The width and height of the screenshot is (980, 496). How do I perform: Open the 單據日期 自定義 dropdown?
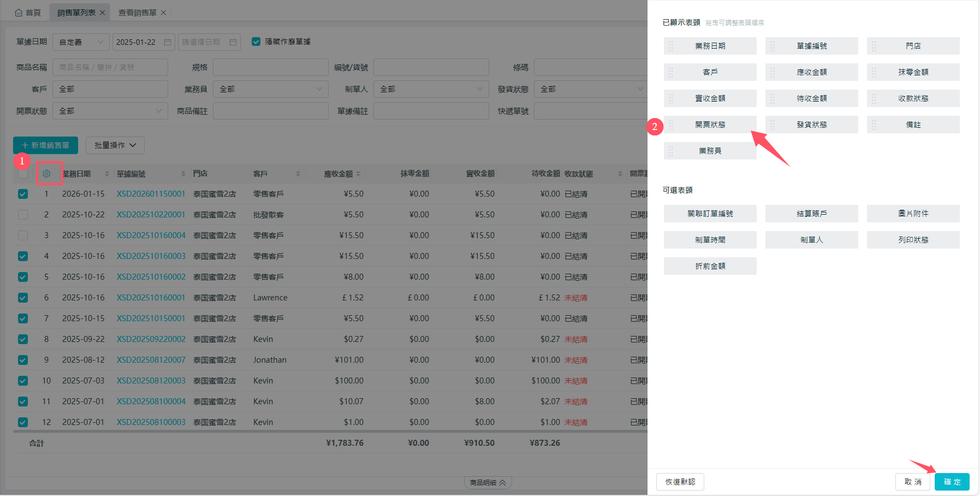coord(80,42)
